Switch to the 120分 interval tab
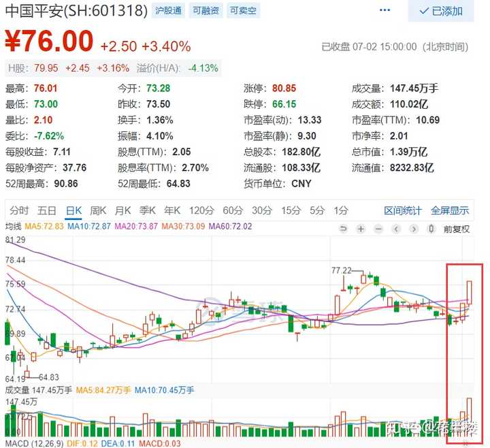This screenshot has width=490, height=448. coord(201,210)
